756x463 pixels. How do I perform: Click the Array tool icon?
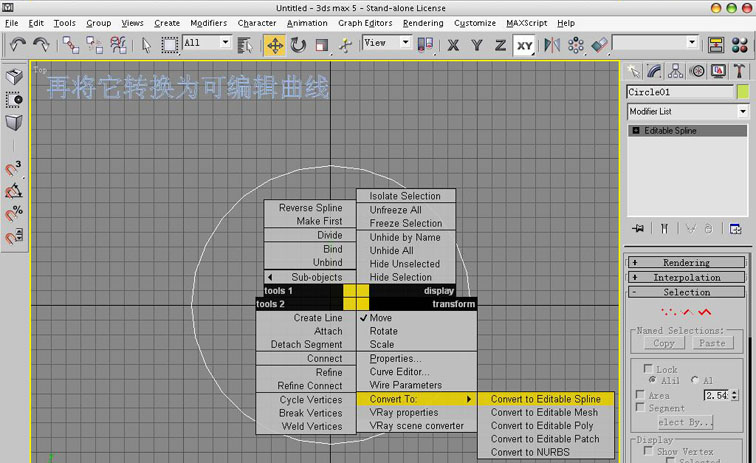click(576, 45)
